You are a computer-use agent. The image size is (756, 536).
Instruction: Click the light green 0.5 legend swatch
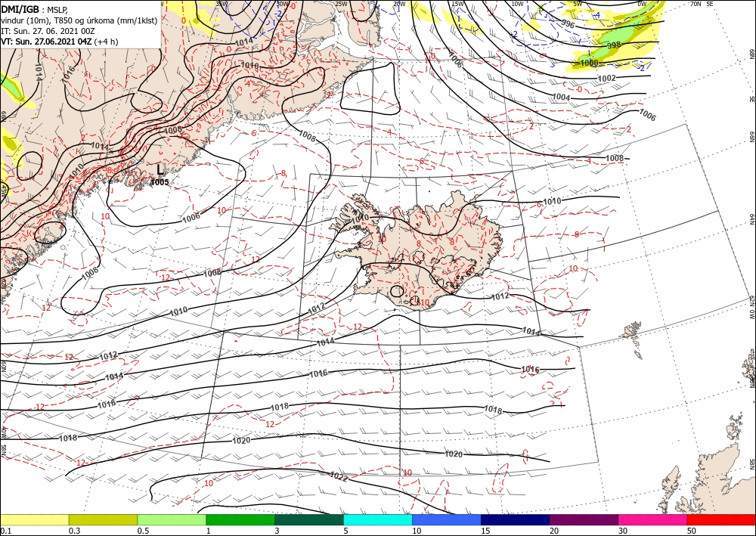[x=172, y=519]
